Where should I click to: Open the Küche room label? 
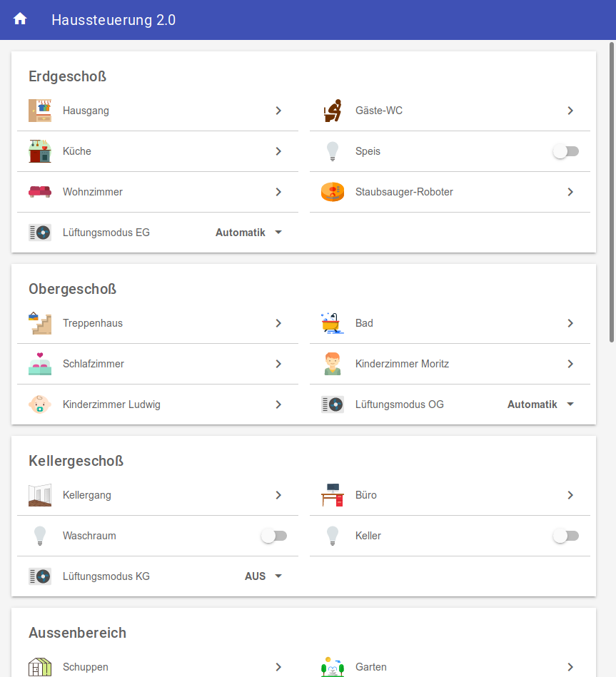pyautogui.click(x=77, y=151)
